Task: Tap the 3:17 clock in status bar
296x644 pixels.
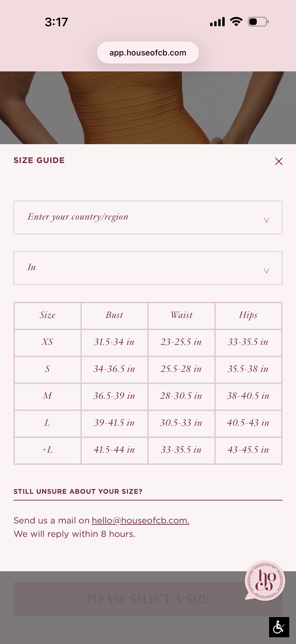Action: tap(57, 22)
